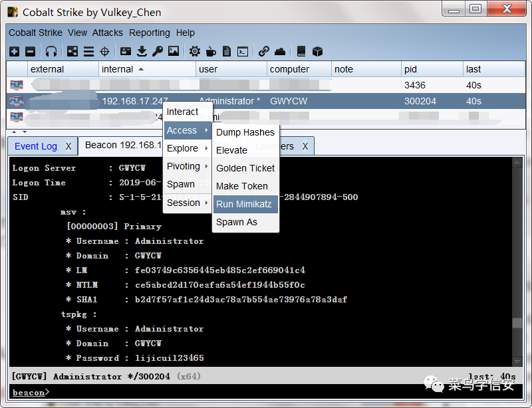
Task: Click pid value 3436
Action: [x=414, y=85]
